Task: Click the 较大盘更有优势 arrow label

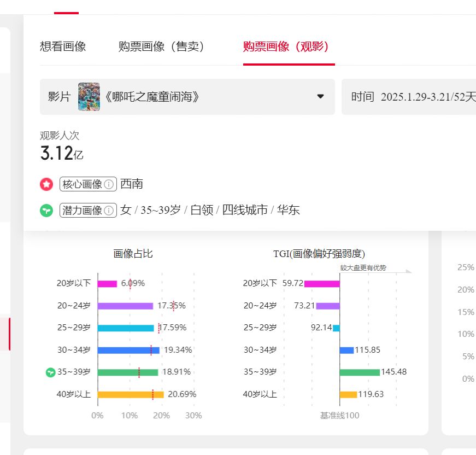Action: (363, 268)
